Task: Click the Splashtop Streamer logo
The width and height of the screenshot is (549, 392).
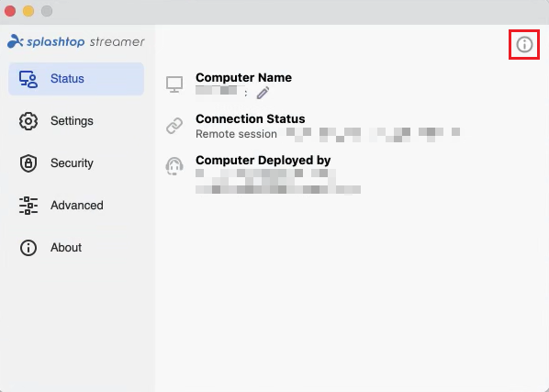Action: pyautogui.click(x=76, y=41)
